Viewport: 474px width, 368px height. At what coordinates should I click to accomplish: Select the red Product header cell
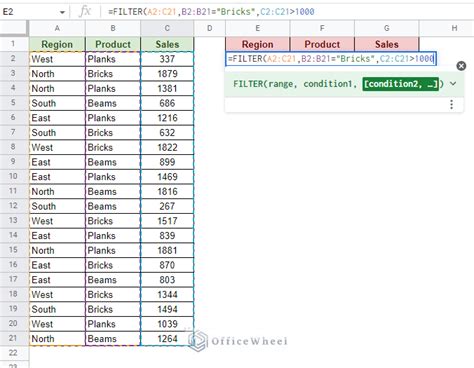point(322,44)
